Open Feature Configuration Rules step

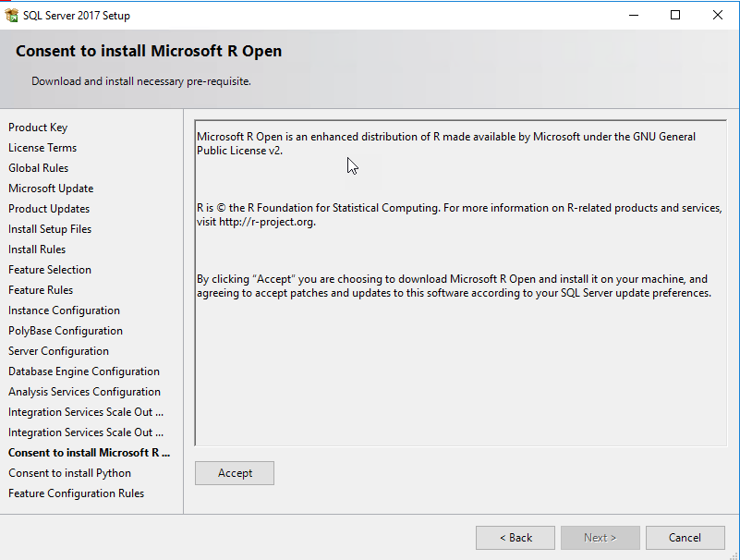pyautogui.click(x=76, y=493)
